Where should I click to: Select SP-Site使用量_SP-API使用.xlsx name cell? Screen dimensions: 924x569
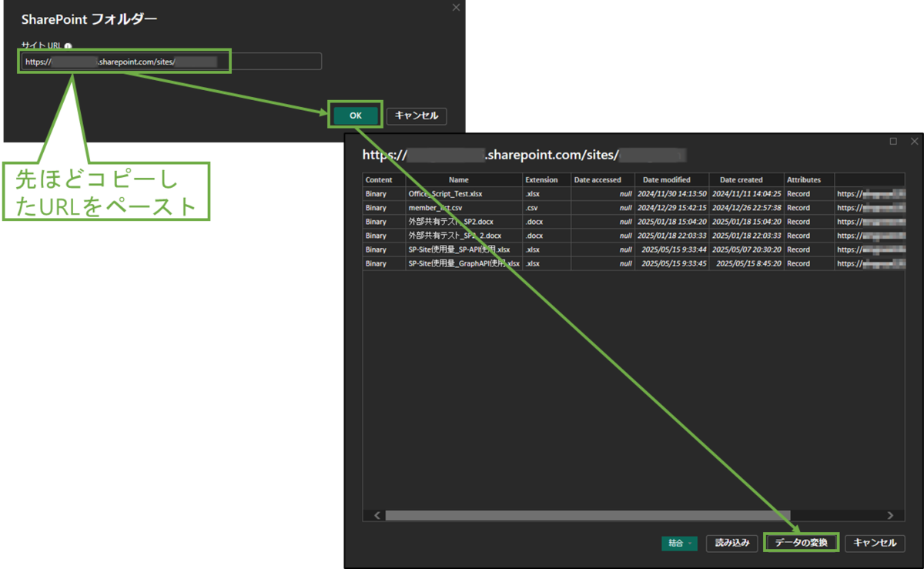(464, 249)
